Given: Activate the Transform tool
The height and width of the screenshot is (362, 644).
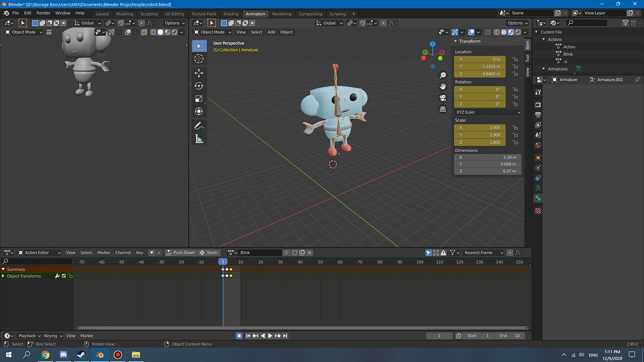Looking at the screenshot, I should point(199,111).
